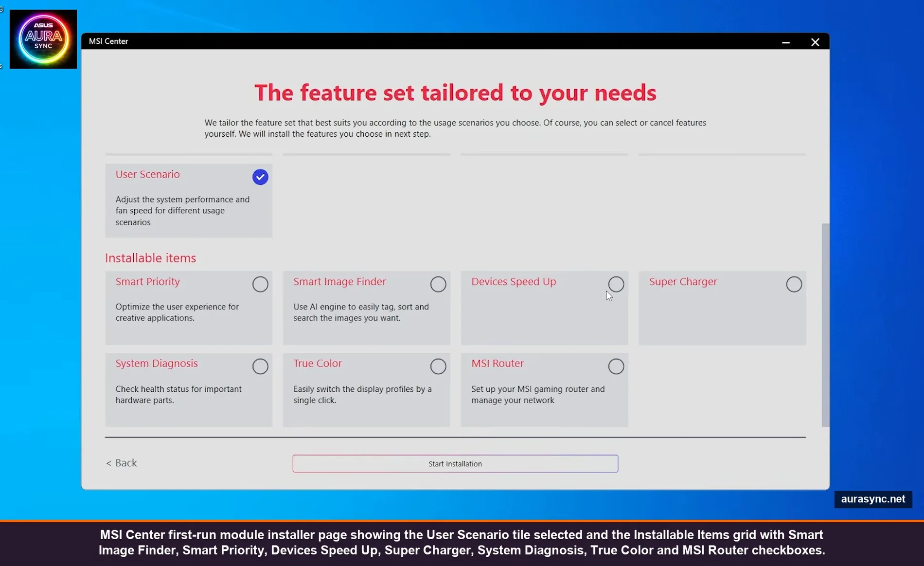
Task: Click Start Installation
Action: (455, 463)
